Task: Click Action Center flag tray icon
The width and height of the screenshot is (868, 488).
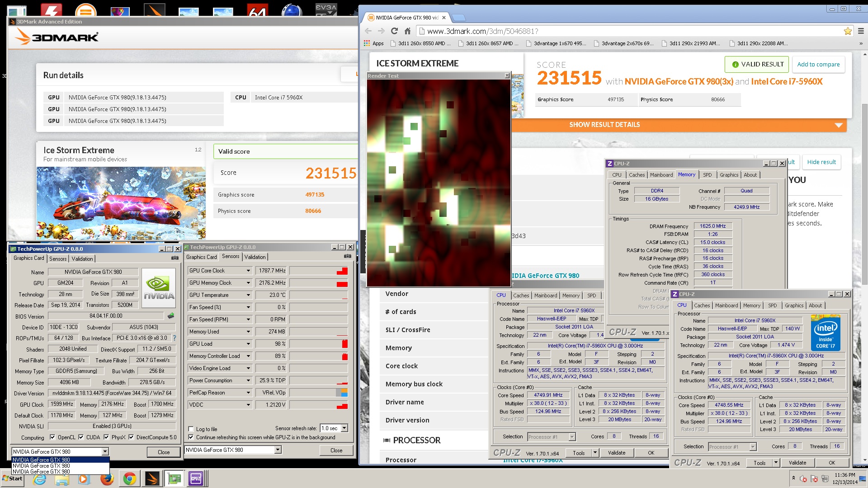Action: pos(814,479)
